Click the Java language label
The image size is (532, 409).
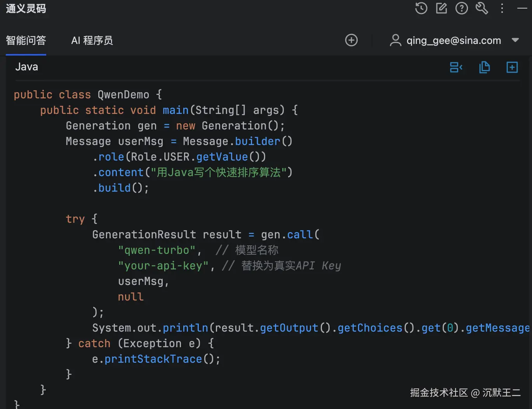(x=27, y=67)
